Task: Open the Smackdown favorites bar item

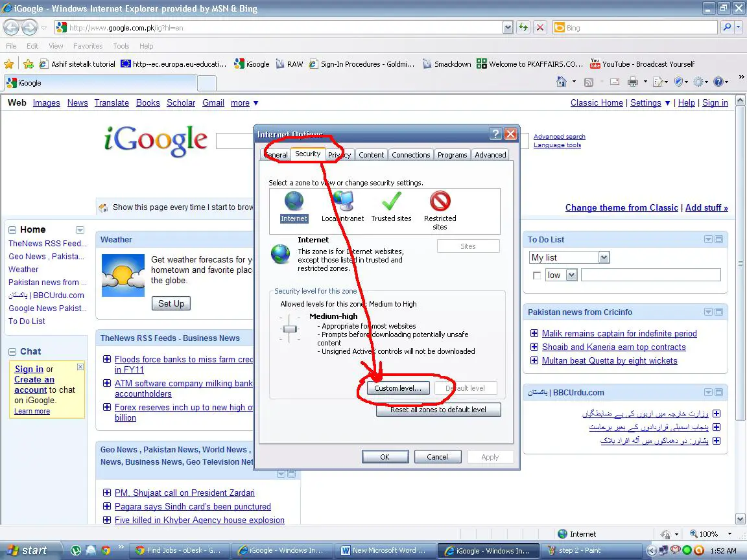Action: click(447, 64)
